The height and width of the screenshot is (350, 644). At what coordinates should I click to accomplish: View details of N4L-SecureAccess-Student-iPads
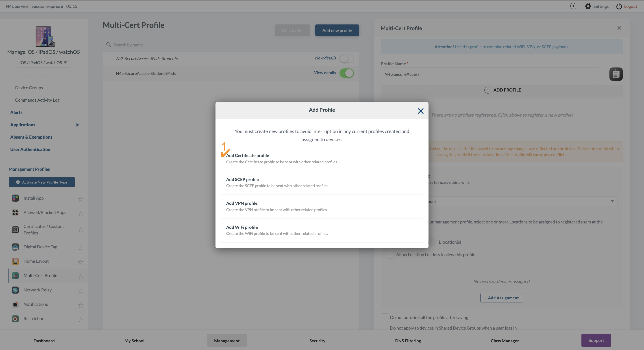point(325,73)
